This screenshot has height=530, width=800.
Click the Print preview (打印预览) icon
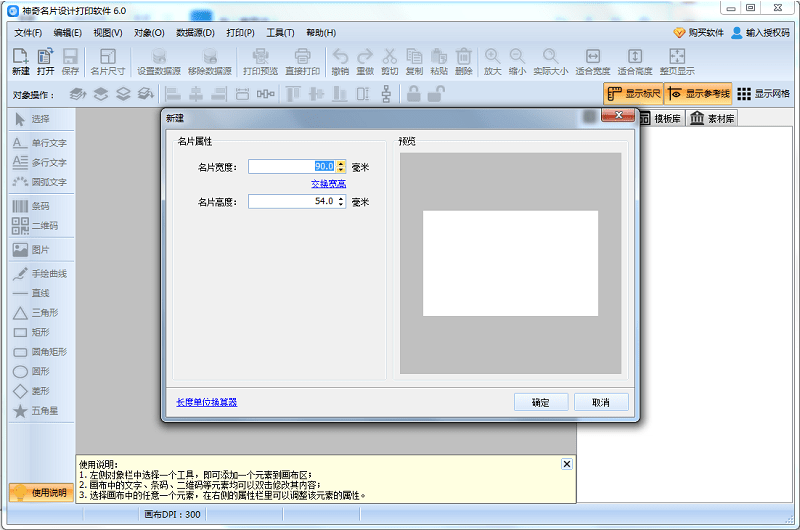click(260, 61)
